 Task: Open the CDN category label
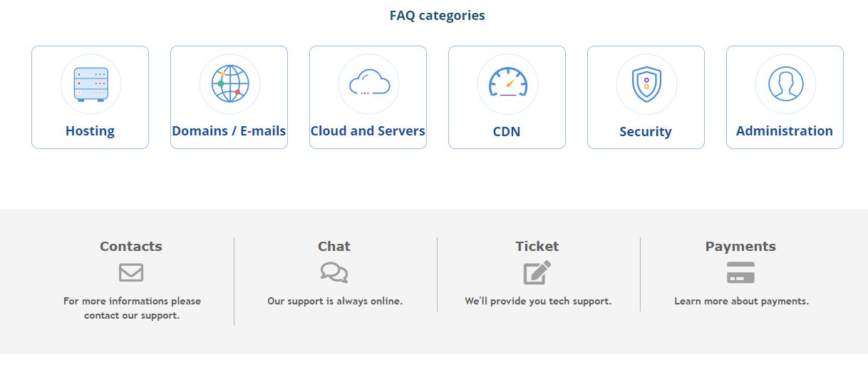click(507, 132)
